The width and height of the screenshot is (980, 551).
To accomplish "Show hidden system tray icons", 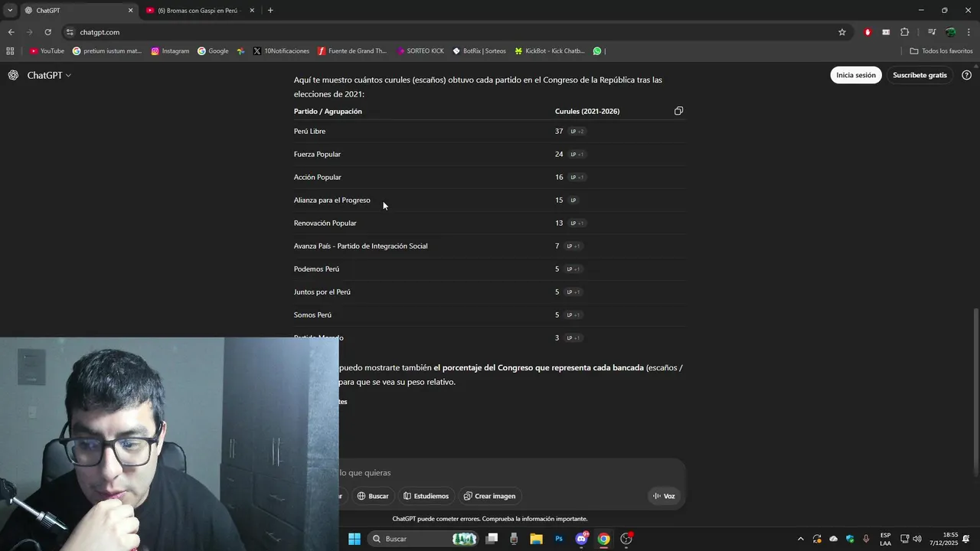I will click(x=801, y=539).
